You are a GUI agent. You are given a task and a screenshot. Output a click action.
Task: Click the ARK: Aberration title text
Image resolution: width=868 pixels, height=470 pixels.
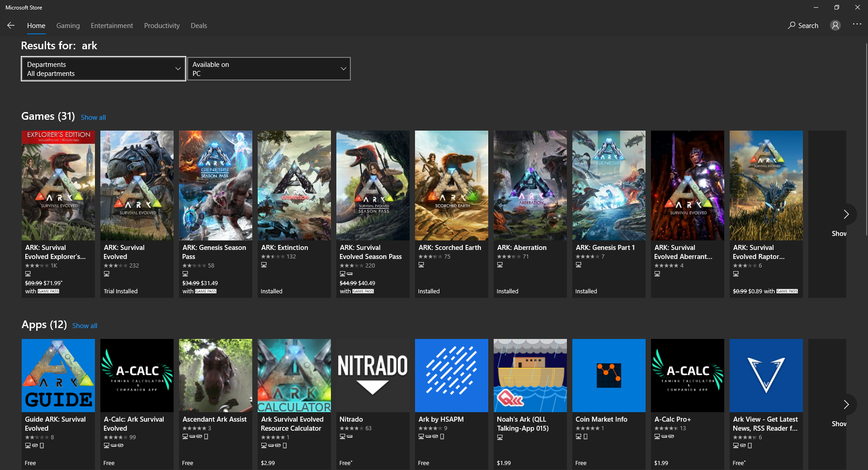click(522, 248)
